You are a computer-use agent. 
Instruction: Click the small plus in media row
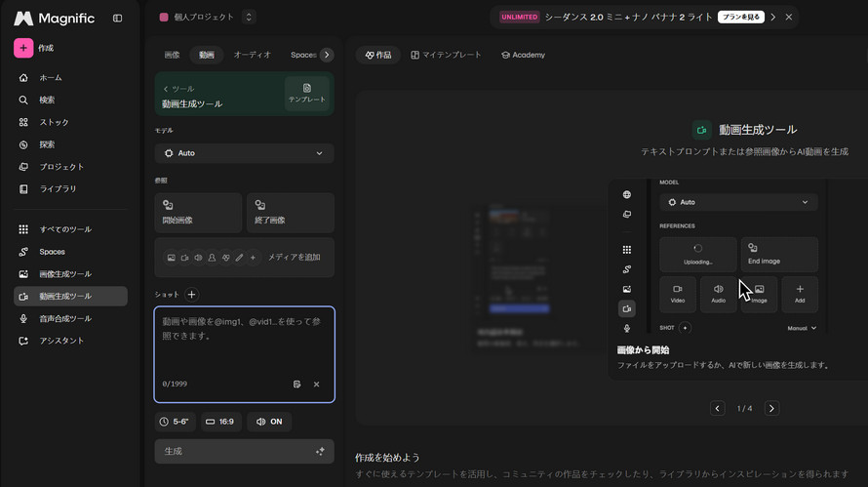click(x=253, y=258)
